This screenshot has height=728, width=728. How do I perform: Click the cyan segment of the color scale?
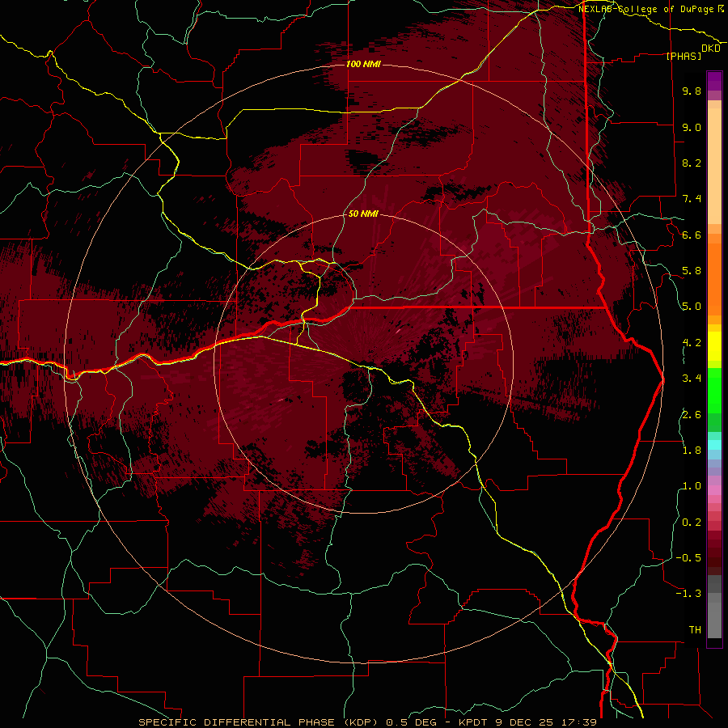click(x=714, y=444)
